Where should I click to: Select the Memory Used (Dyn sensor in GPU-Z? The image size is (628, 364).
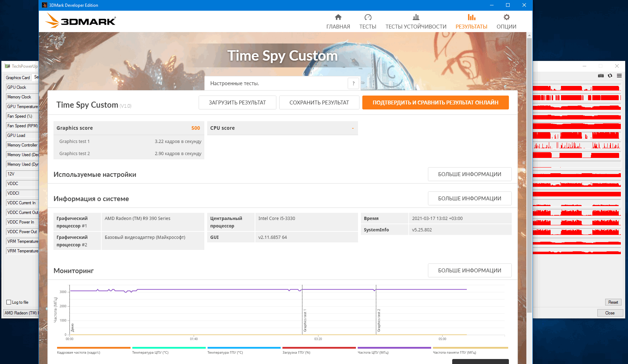point(22,164)
